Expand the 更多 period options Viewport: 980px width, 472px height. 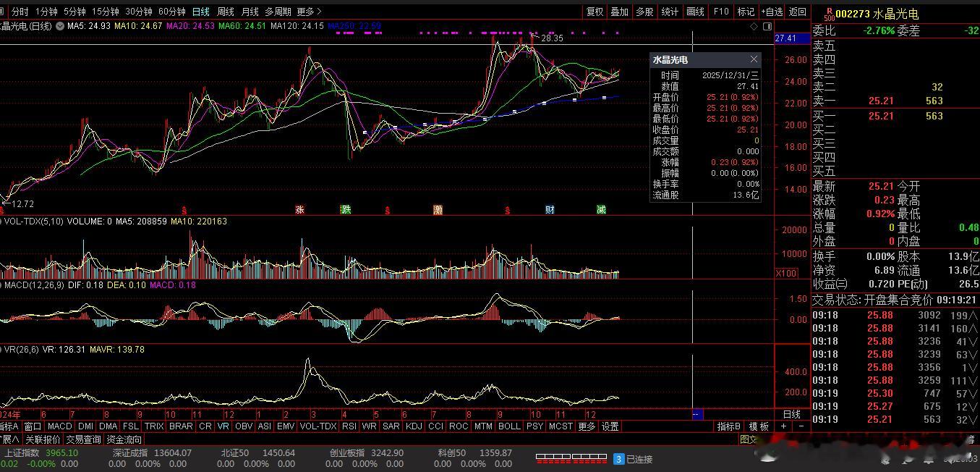pos(309,12)
